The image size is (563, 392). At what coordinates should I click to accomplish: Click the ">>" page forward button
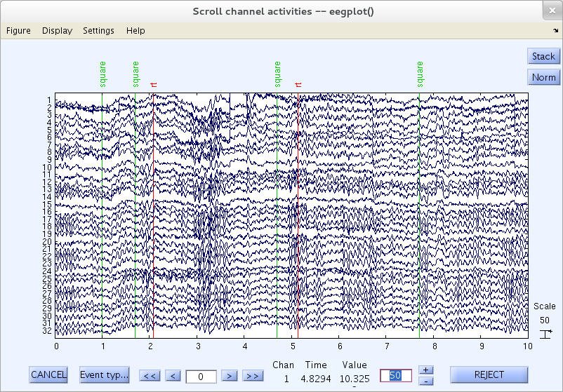point(252,376)
